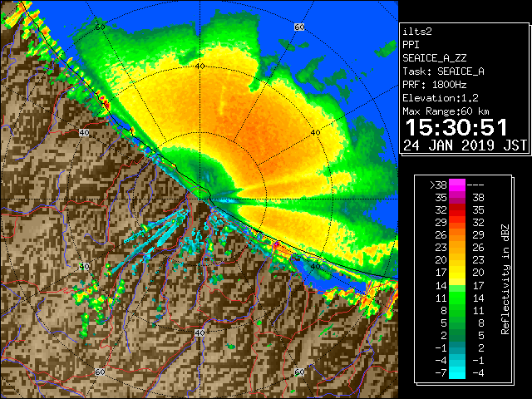Click the timestamp 15:30:51

point(456,127)
